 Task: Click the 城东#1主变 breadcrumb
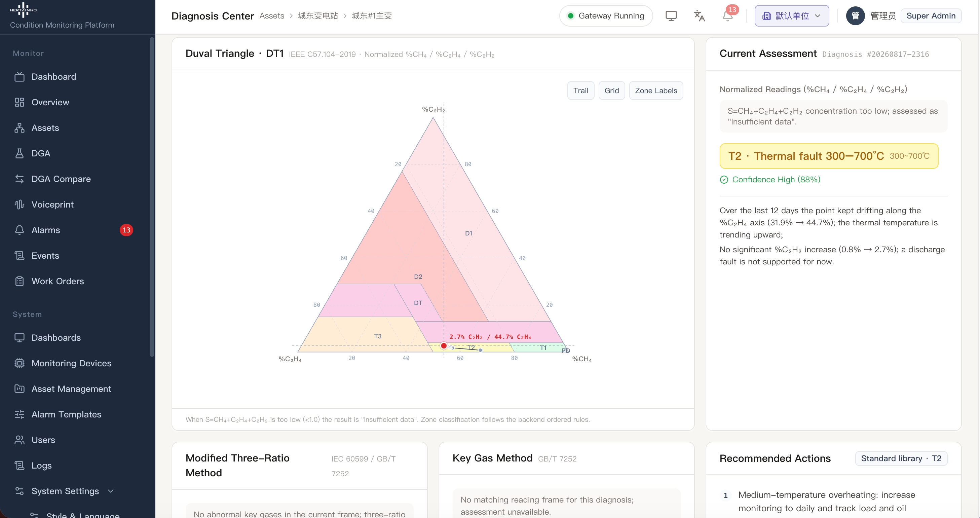(372, 15)
